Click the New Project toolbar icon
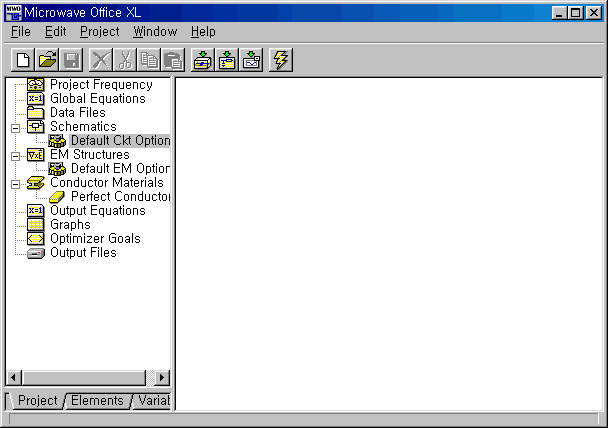 coord(23,60)
